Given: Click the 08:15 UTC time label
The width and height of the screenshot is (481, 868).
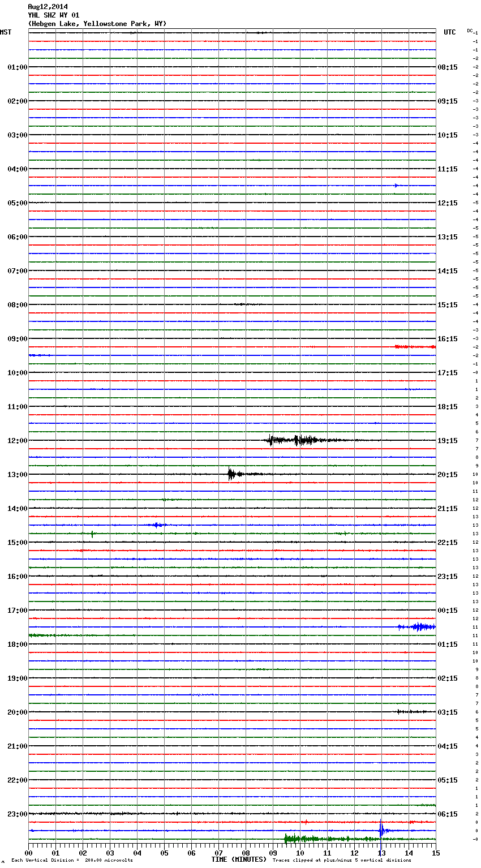Looking at the screenshot, I should [448, 67].
